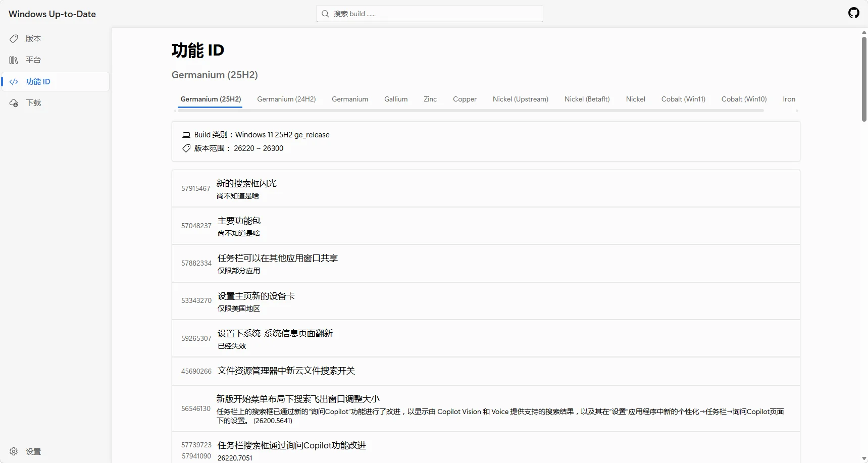Click the Windows Up-to-Date title
Viewport: 868px width, 463px height.
pos(52,14)
